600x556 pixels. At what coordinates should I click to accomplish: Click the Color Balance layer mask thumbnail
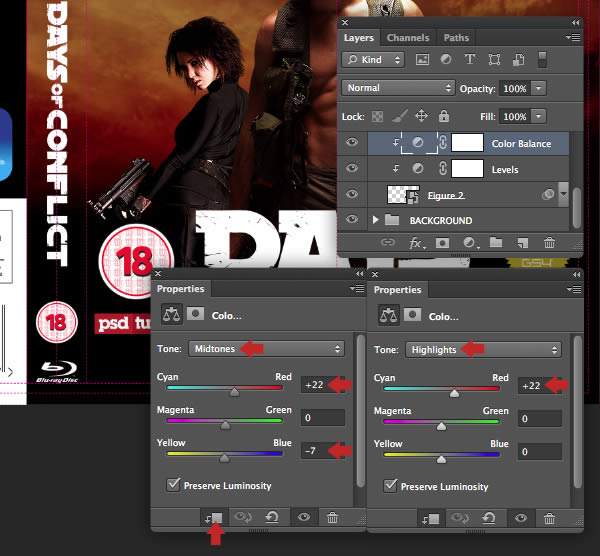(467, 143)
